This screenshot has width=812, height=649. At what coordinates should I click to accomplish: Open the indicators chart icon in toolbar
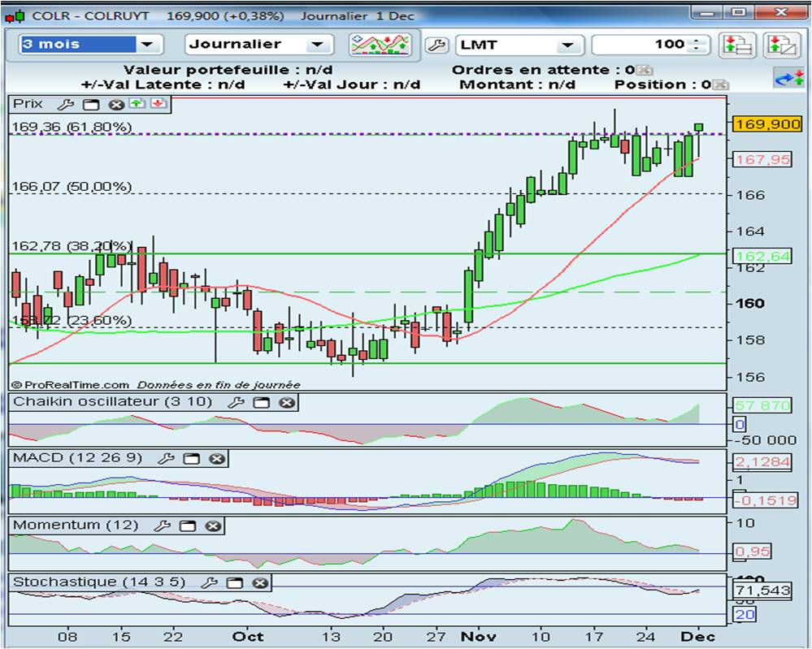[380, 45]
